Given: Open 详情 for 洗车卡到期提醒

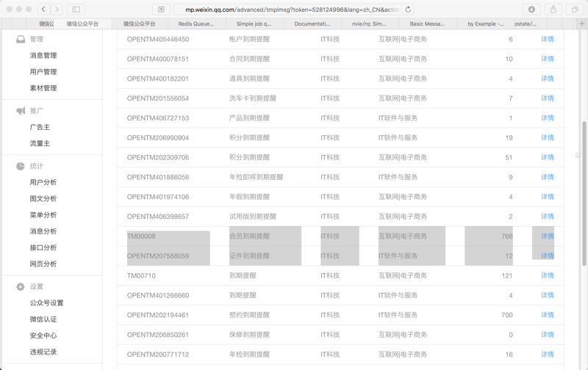Looking at the screenshot, I should pos(547,98).
